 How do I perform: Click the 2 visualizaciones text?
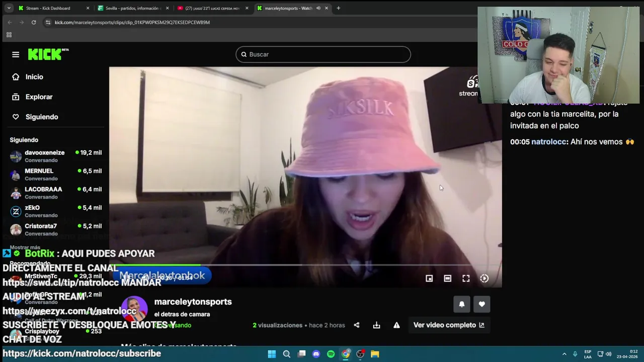(277, 325)
